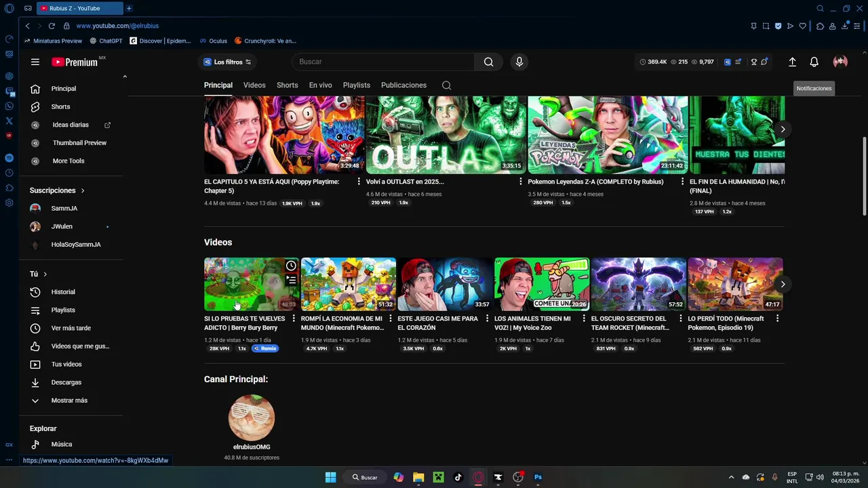Open the X (Twitter) sidebar icon
868x488 pixels.
point(9,121)
